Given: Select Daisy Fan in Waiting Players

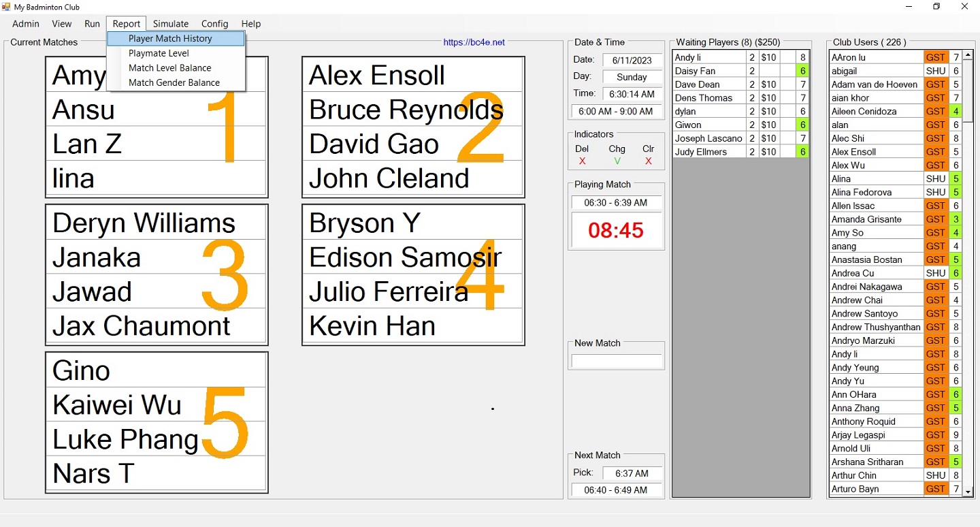Looking at the screenshot, I should (x=708, y=71).
